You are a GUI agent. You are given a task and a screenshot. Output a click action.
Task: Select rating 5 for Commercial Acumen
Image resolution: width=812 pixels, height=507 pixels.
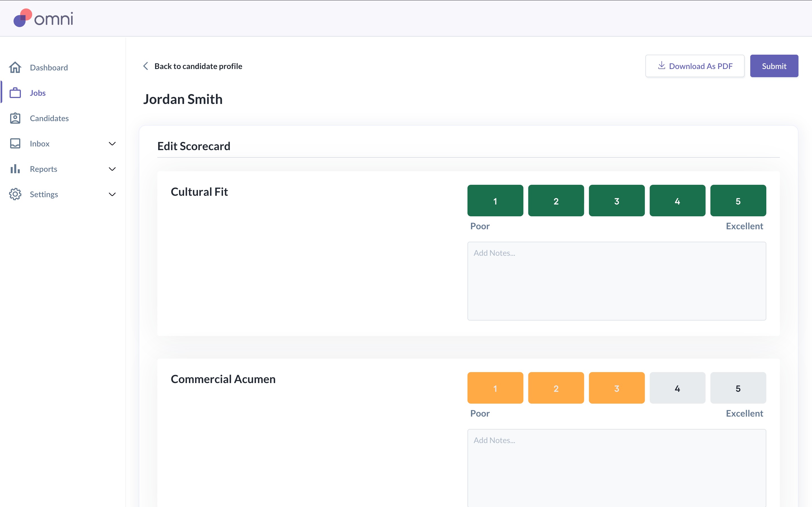coord(738,388)
